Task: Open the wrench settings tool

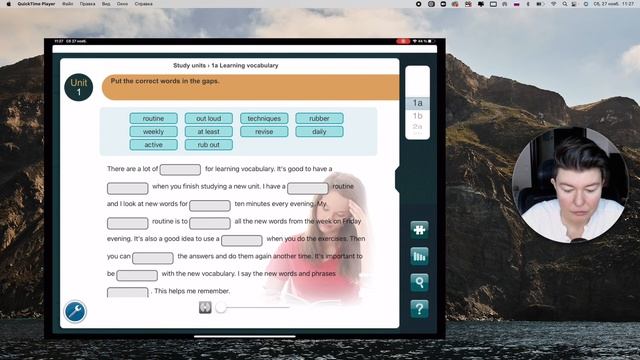Action: pos(75,312)
